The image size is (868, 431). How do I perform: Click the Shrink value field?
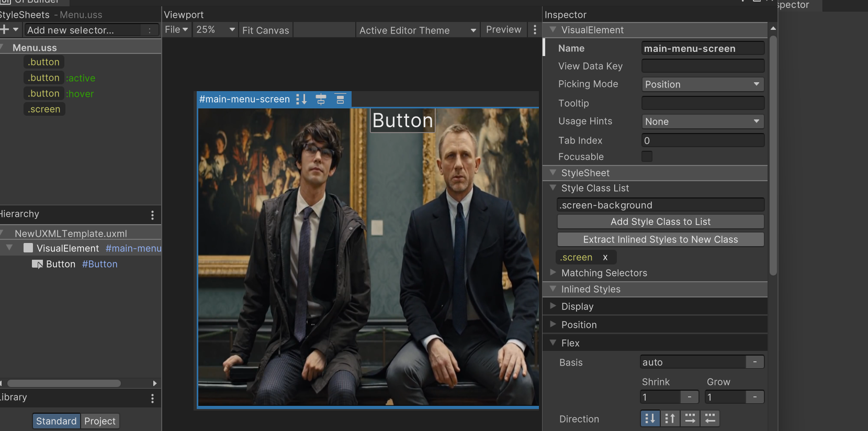pyautogui.click(x=660, y=397)
